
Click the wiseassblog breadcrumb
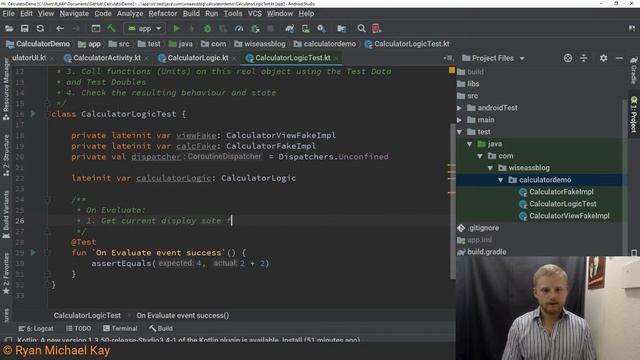[260, 44]
